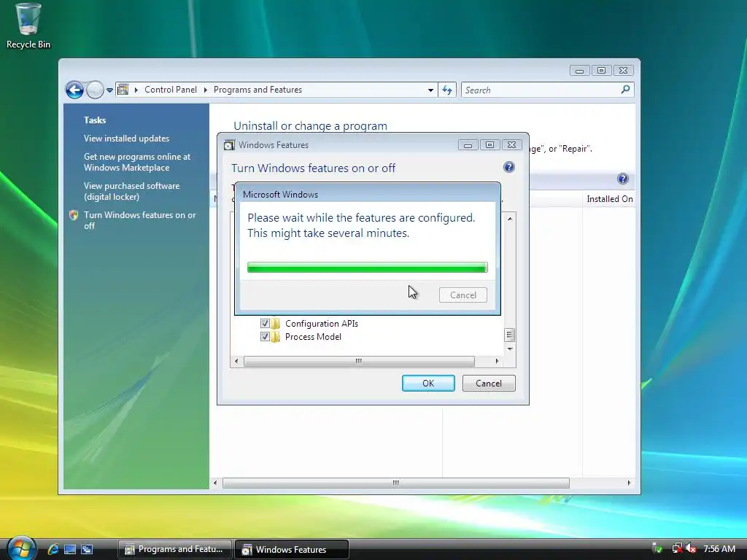The height and width of the screenshot is (560, 747).
Task: Click programs list scroll right arrow
Action: point(630,483)
